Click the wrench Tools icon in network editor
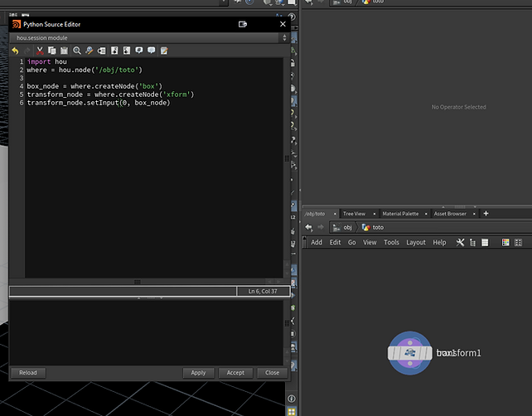This screenshot has height=416, width=532. pos(460,242)
